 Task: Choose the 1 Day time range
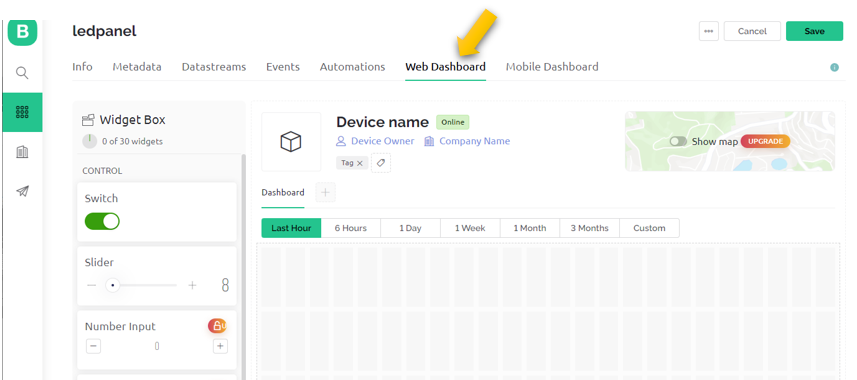tap(410, 228)
